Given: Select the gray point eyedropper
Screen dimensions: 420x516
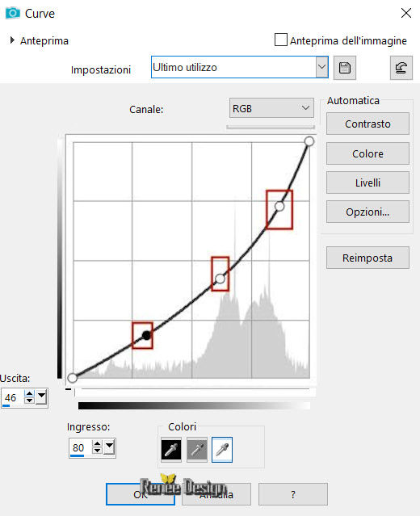Looking at the screenshot, I should (197, 450).
